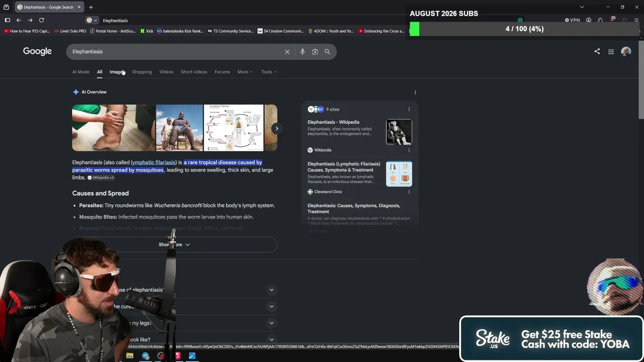644x362 pixels.
Task: Open the Telegram icon in the taskbar
Action: [x=145, y=356]
